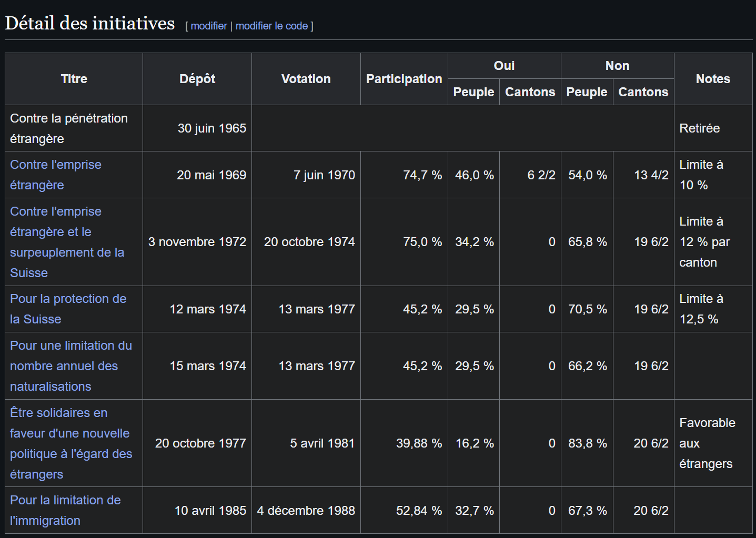Click the '20 octobre 1974' votation cell
756x538 pixels.
pyautogui.click(x=306, y=242)
